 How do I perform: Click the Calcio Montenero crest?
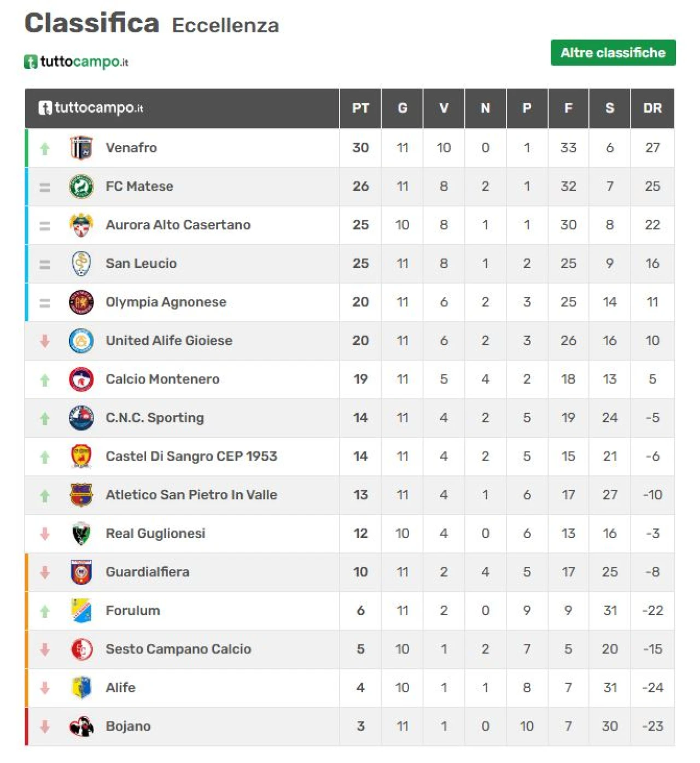(x=81, y=379)
